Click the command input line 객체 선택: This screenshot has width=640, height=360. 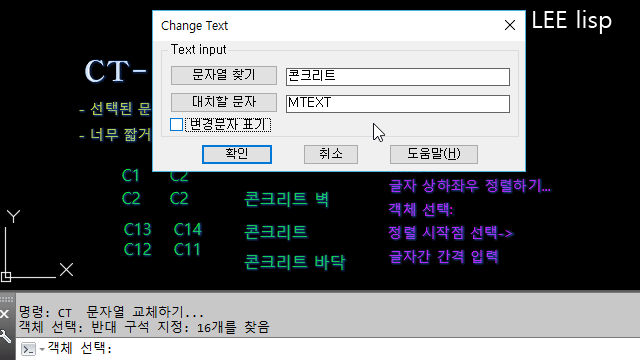(327, 349)
